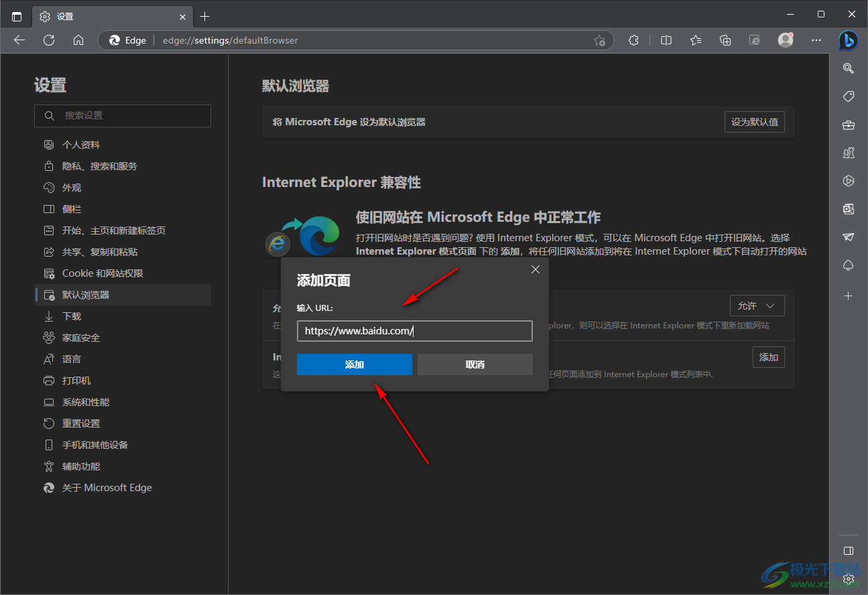Open 手机和其他设备 section
868x595 pixels.
123,445
